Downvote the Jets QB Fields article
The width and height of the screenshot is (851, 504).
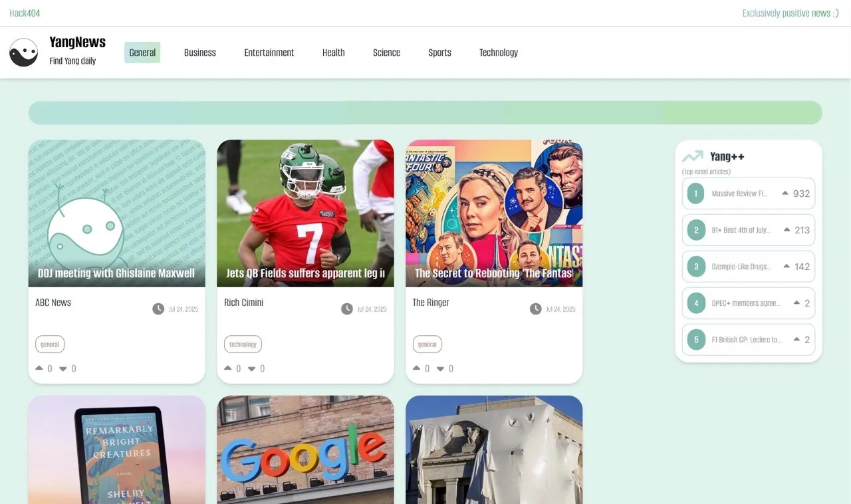pyautogui.click(x=252, y=368)
